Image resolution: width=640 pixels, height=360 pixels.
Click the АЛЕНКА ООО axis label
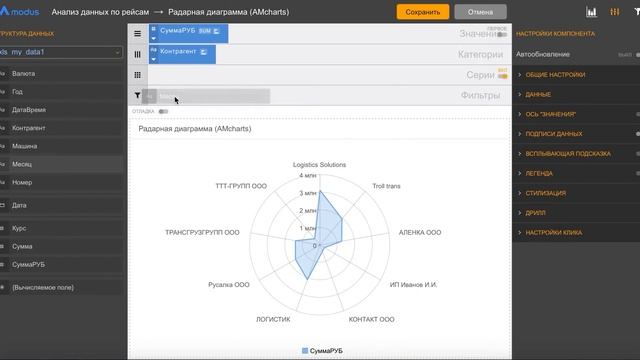420,233
